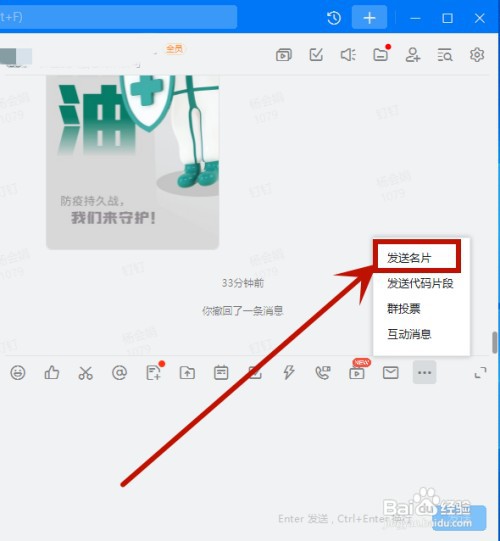Send a thumbs-up like
This screenshot has width=500, height=541.
[52, 373]
